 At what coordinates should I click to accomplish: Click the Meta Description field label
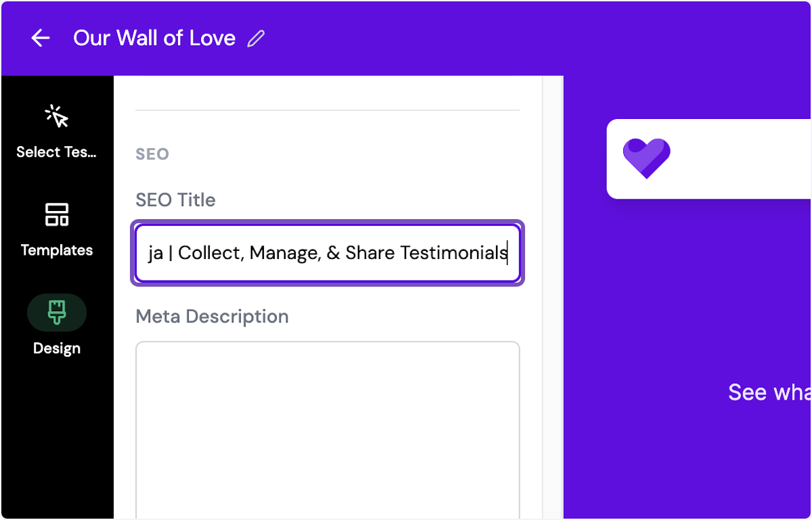212,316
